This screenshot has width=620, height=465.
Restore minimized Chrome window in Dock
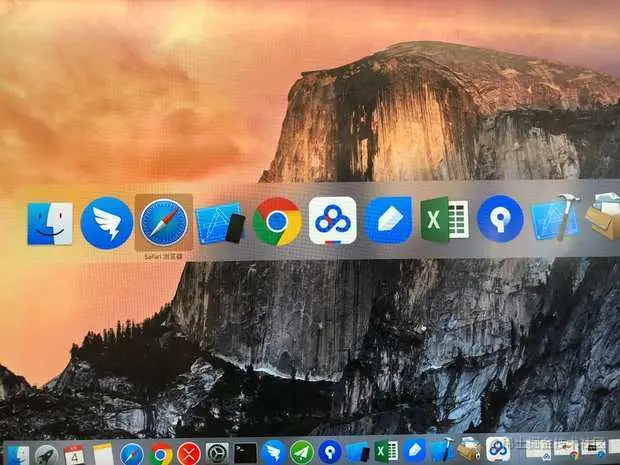(566, 450)
